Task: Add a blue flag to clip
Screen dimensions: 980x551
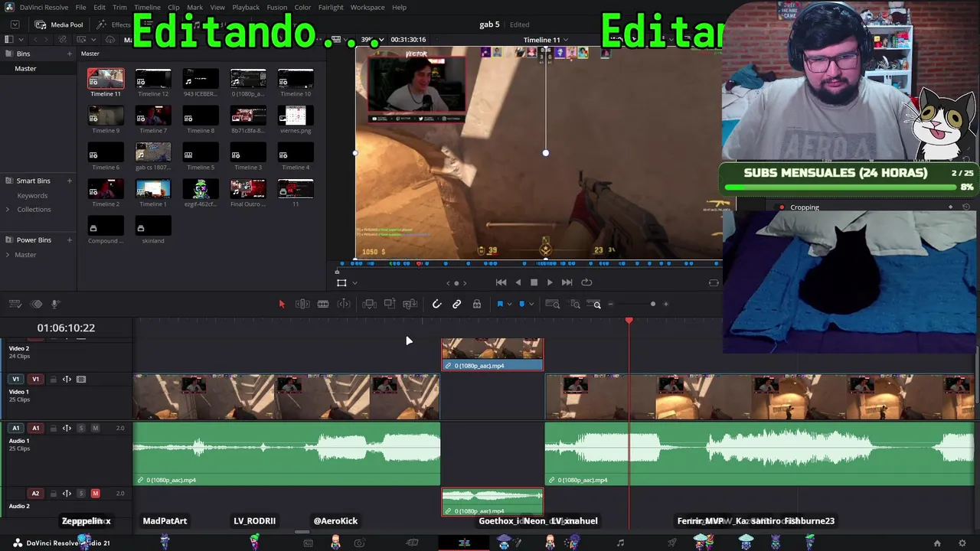Action: (x=500, y=304)
